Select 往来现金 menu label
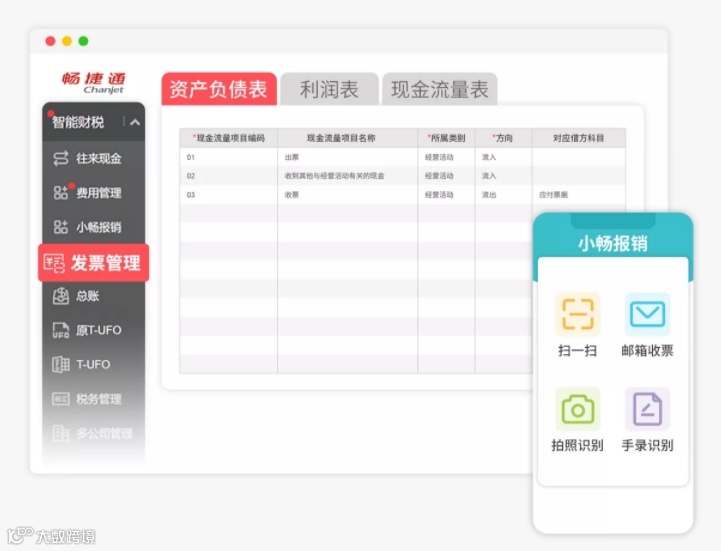The image size is (721, 551). pos(99,159)
